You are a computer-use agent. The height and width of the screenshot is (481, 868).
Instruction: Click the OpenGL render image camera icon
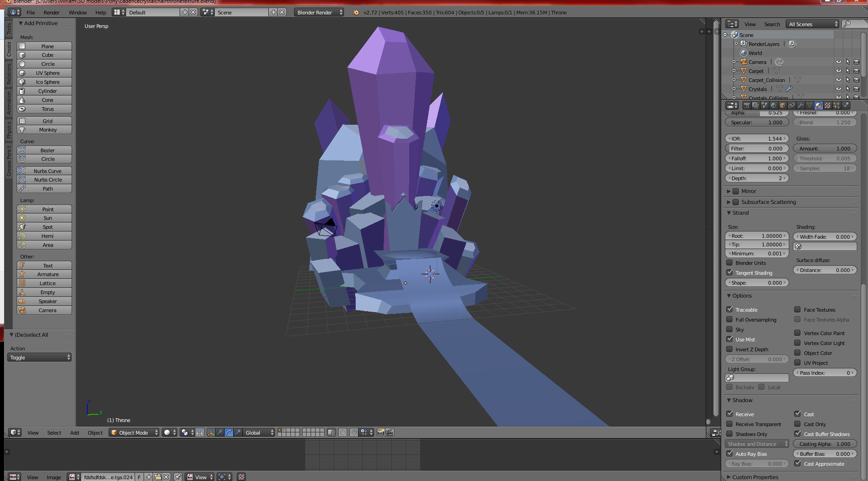[381, 432]
